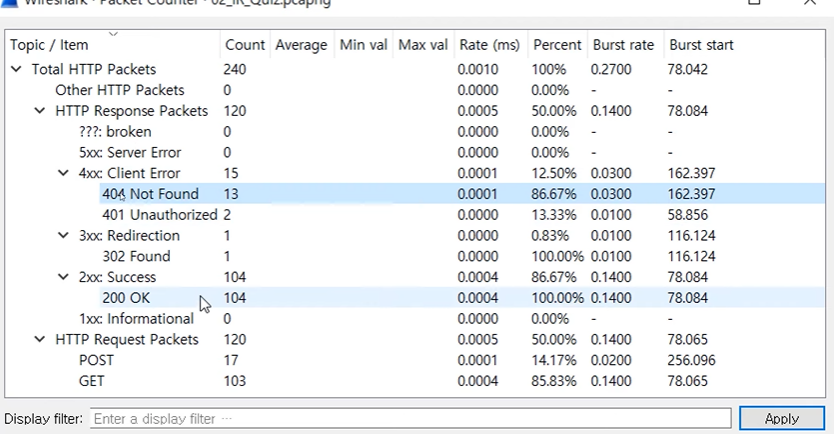Screen dimensions: 834x434
Task: Focus the display filter input field
Action: pyautogui.click(x=411, y=419)
